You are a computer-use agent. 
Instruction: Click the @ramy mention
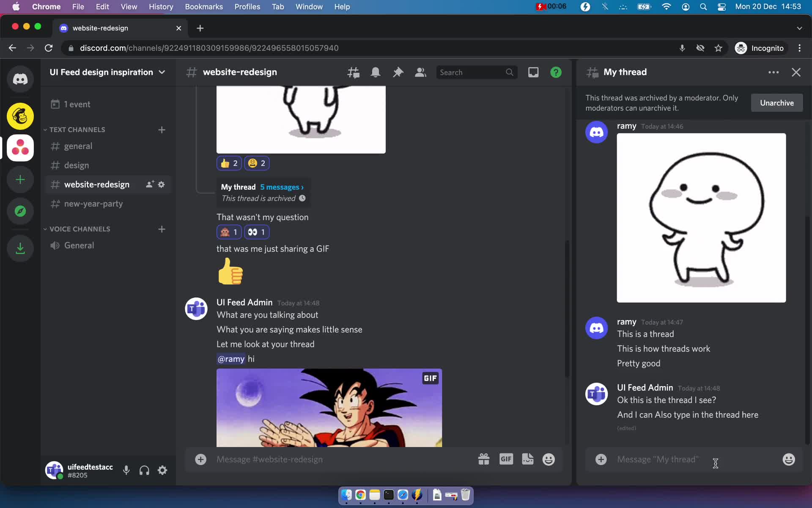click(x=231, y=359)
